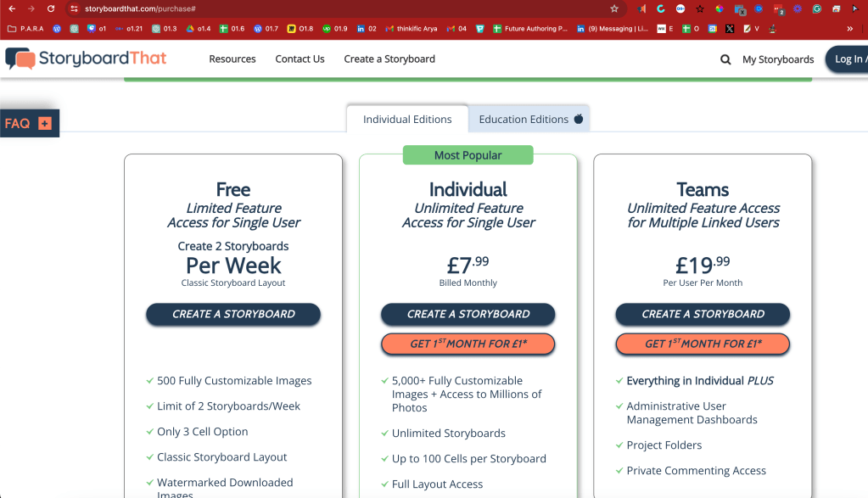
Task: Bookmark this page with the star icon
Action: 614,8
